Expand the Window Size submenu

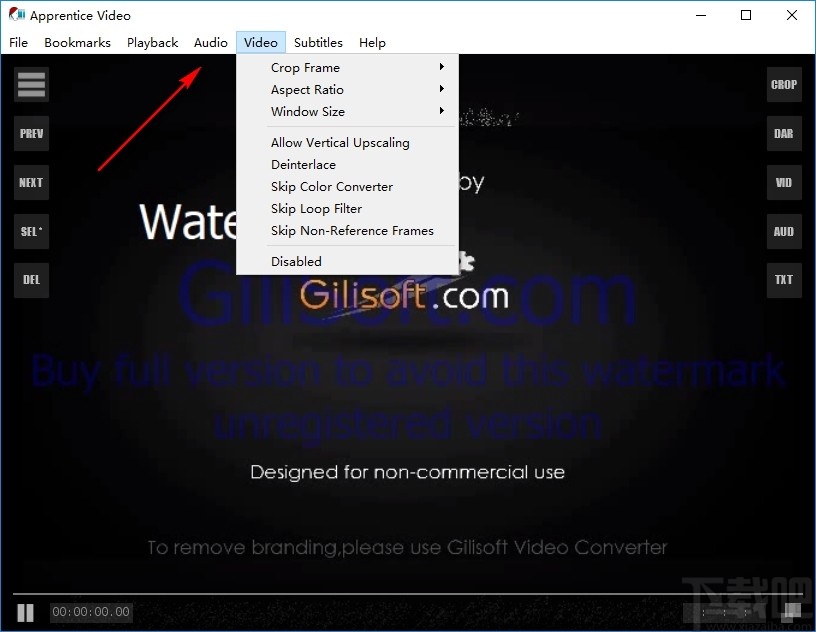coord(347,111)
